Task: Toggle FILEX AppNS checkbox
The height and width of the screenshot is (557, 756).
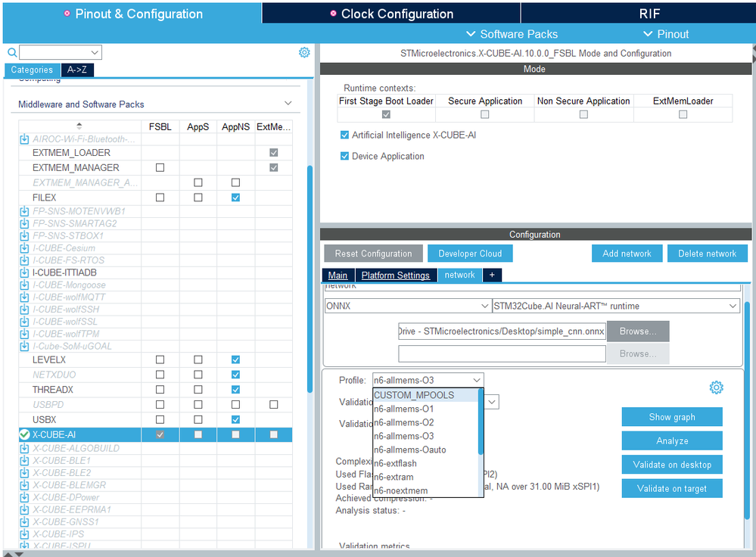Action: [x=236, y=198]
